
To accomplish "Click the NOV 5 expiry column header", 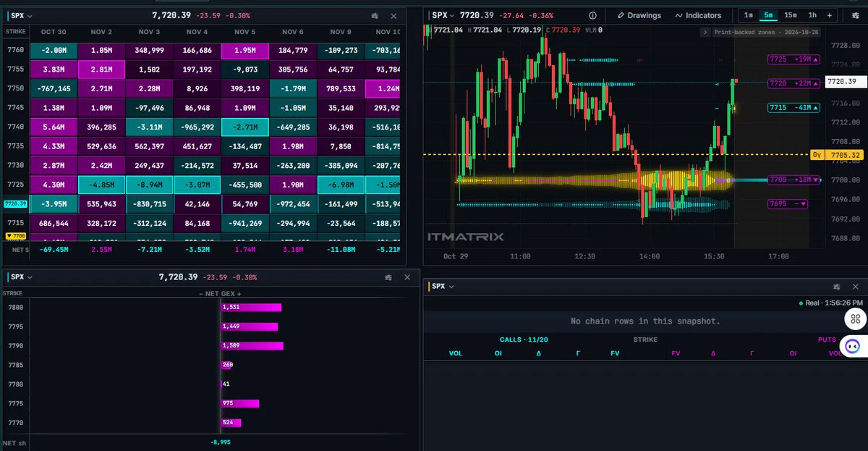I will [245, 32].
